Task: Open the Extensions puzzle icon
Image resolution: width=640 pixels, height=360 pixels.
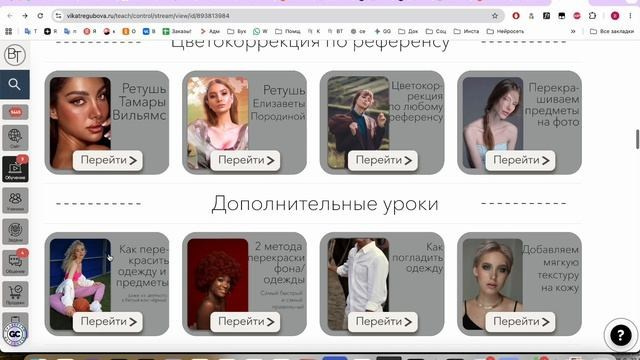Action: click(x=592, y=16)
